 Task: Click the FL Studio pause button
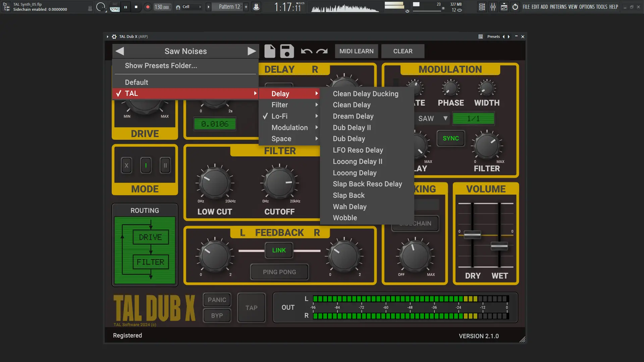[125, 7]
